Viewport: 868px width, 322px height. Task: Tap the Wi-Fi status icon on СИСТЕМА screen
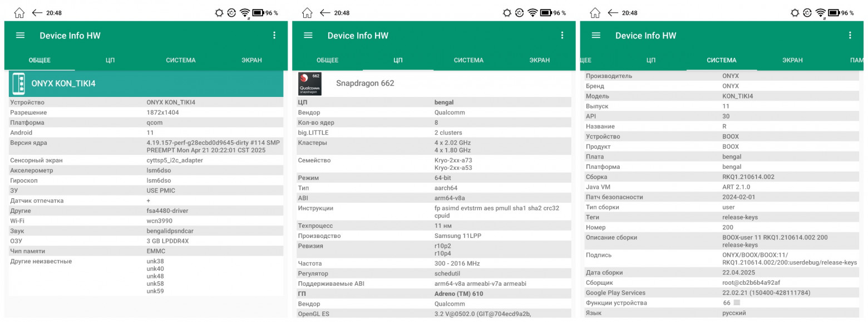[x=820, y=13]
